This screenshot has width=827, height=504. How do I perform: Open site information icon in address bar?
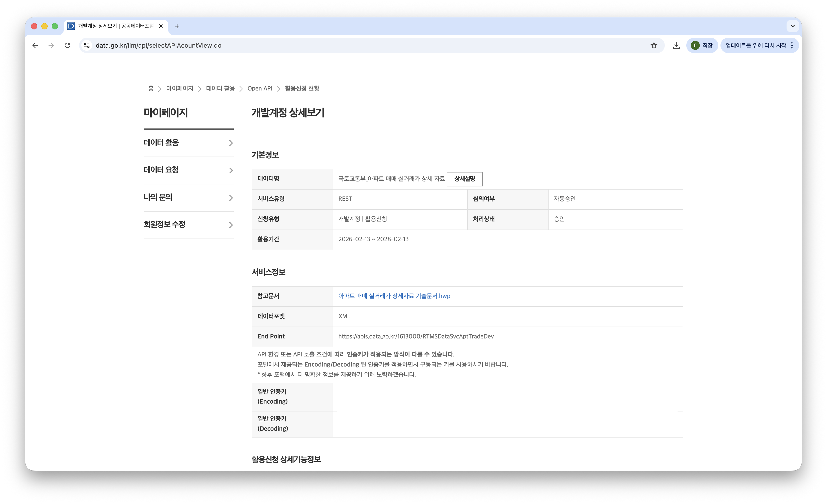[87, 45]
